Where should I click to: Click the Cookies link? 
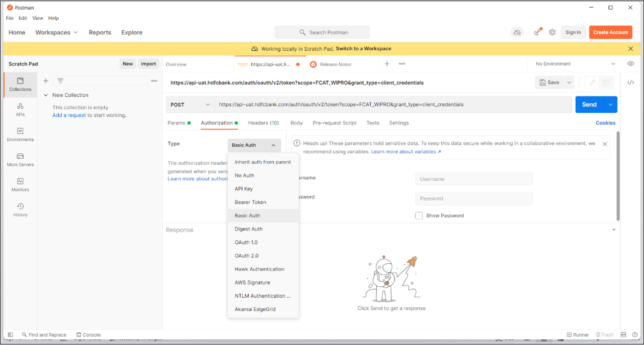(605, 123)
